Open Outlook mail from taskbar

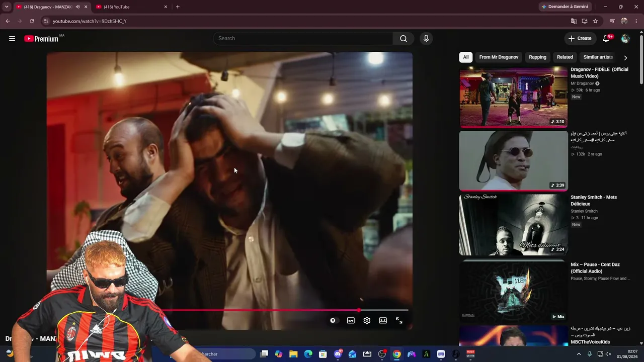pyautogui.click(x=353, y=354)
